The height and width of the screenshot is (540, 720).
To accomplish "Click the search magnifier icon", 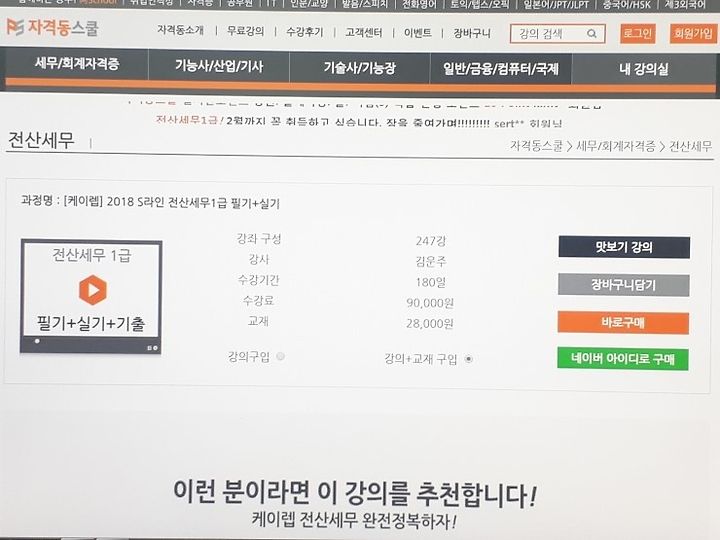I will point(591,34).
